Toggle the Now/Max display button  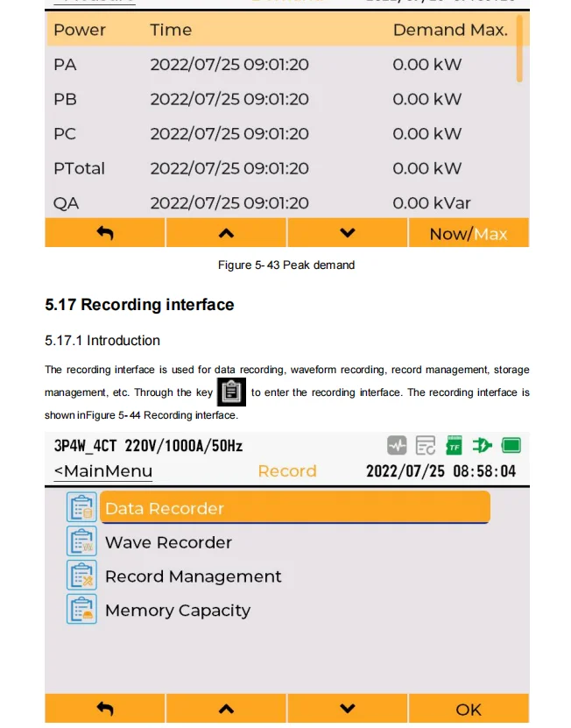pos(469,233)
